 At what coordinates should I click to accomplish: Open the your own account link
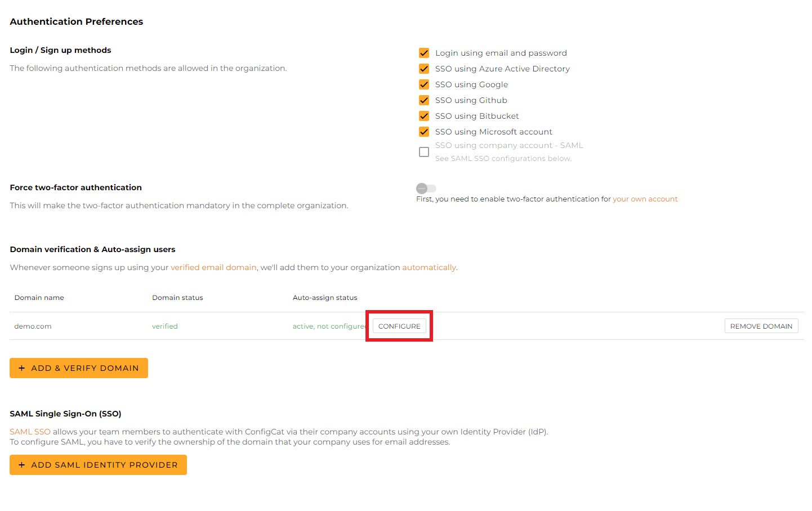tap(645, 199)
